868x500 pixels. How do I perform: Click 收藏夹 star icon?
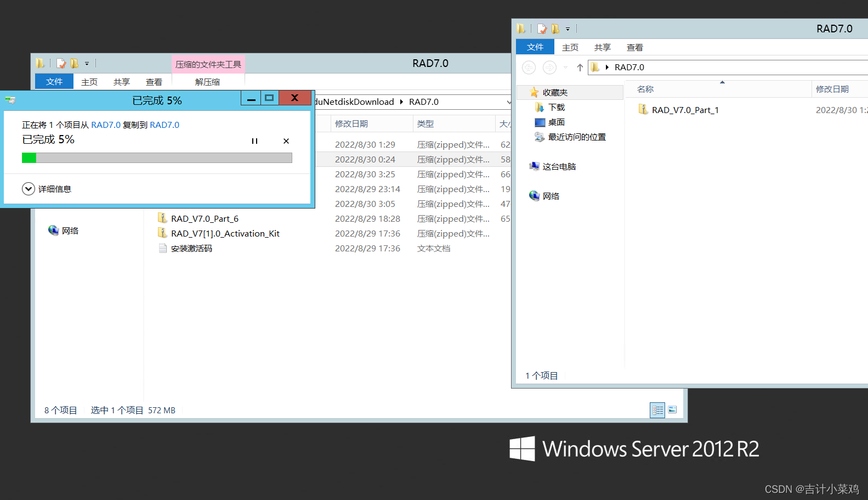[534, 92]
